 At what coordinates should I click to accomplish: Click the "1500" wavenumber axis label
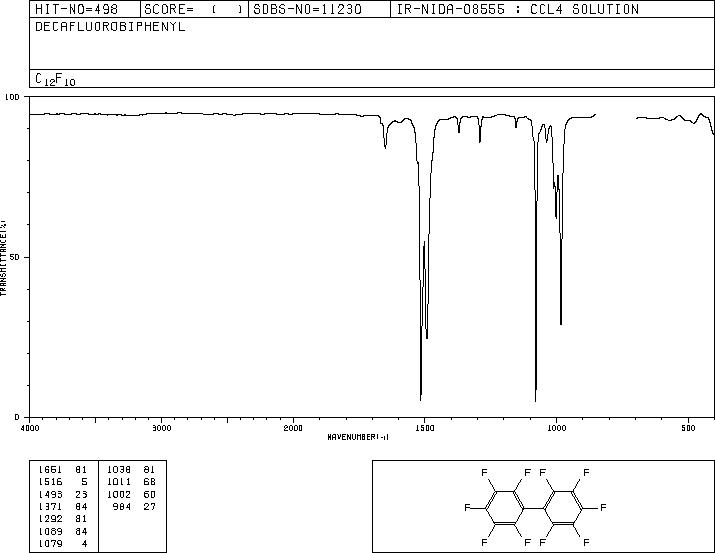click(425, 428)
